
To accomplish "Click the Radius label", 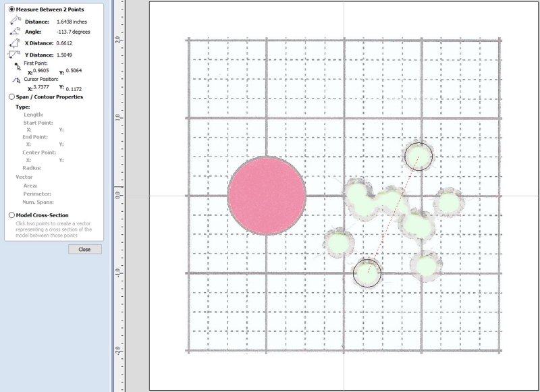I will click(x=32, y=168).
